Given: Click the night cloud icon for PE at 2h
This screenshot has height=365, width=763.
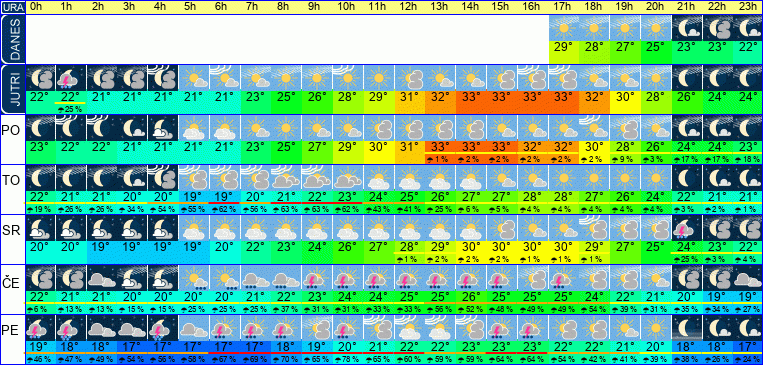Looking at the screenshot, I should point(102,328).
